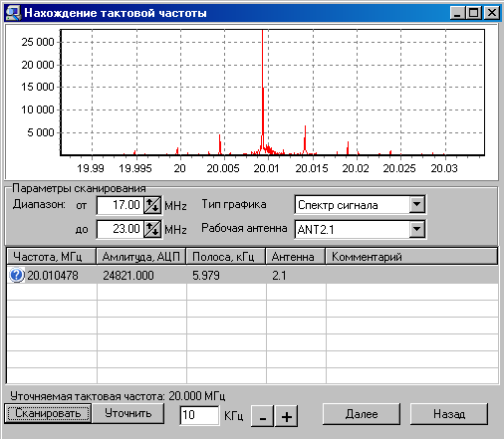This screenshot has height=439, width=504.
Task: Click the spinner icon beside the 17.00 field
Action: click(152, 205)
